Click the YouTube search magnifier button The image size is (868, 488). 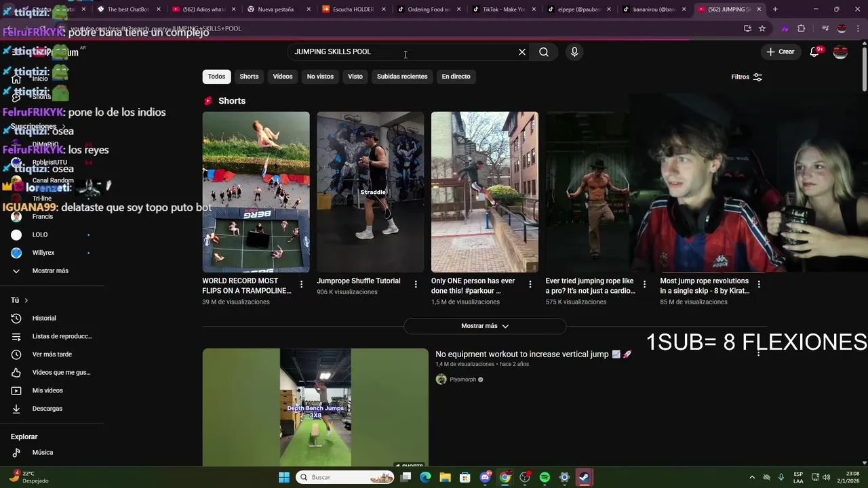544,52
